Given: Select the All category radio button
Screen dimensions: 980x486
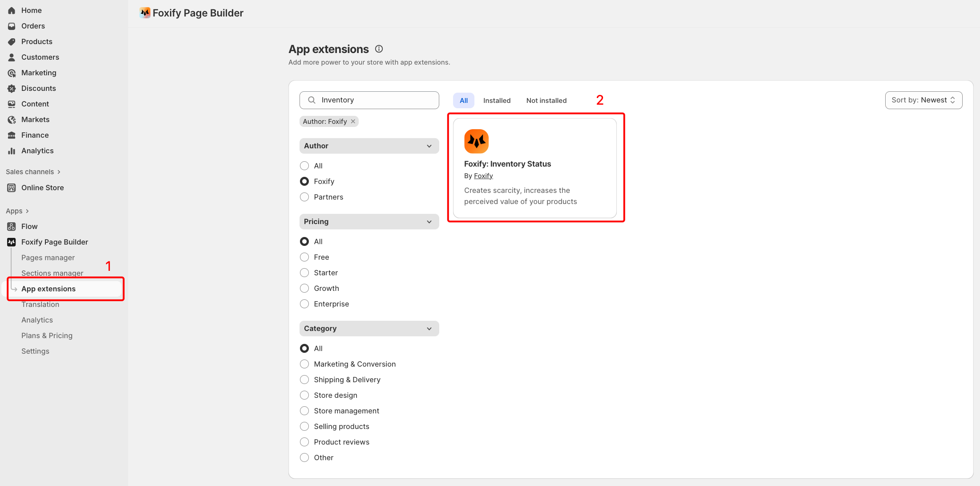Looking at the screenshot, I should tap(304, 348).
